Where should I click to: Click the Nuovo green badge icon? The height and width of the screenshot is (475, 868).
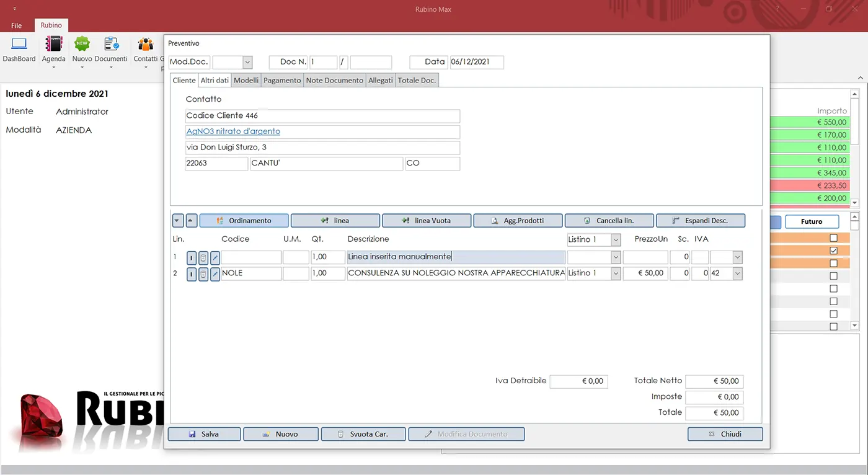[82, 44]
